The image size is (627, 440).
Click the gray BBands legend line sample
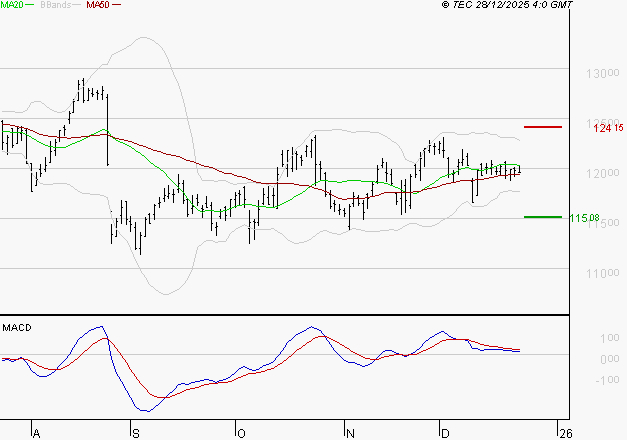coord(77,5)
